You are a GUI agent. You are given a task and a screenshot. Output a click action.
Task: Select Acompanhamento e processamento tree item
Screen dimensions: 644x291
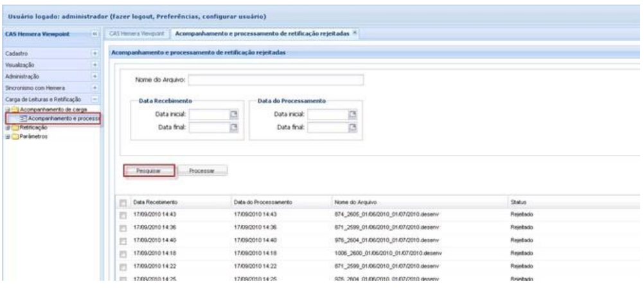point(58,118)
